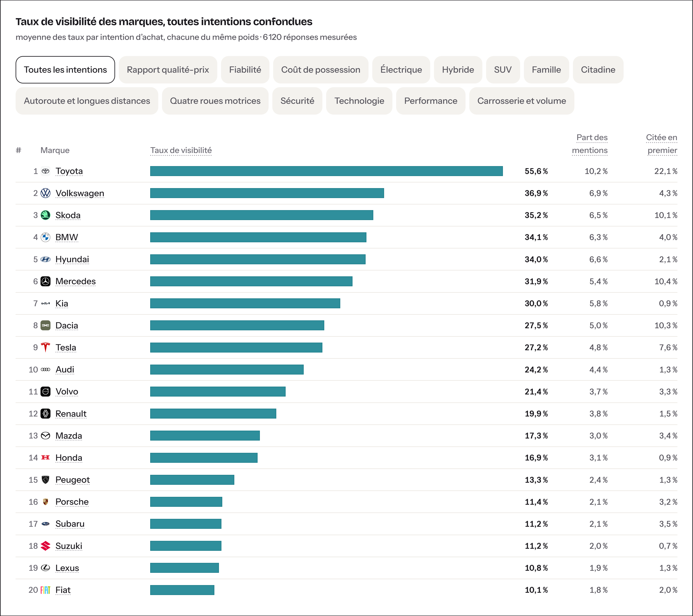
Task: Open Carrosserie et volume tab
Action: (522, 101)
